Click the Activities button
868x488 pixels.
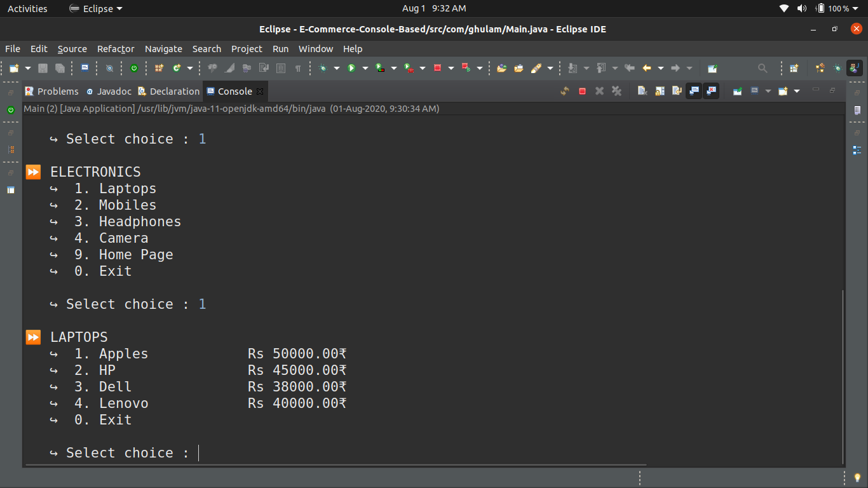coord(27,8)
